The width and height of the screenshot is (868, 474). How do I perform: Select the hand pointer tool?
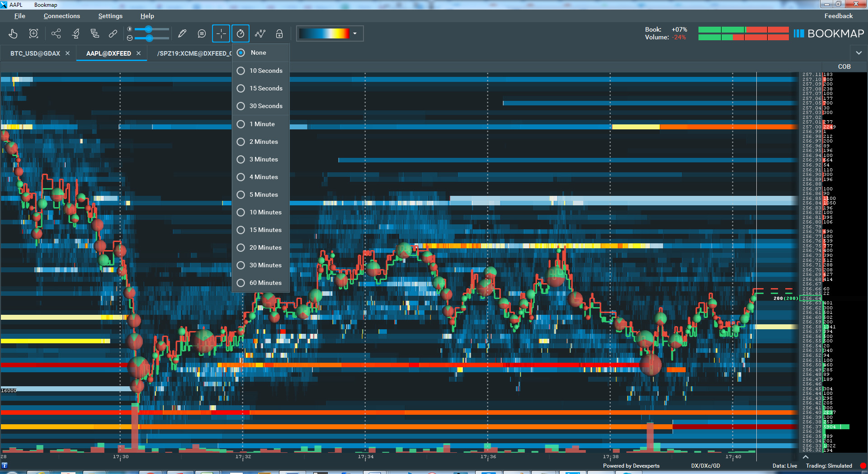pyautogui.click(x=13, y=33)
